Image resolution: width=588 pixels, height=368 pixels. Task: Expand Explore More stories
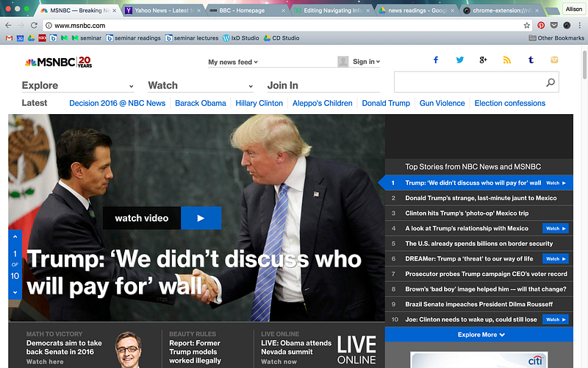(479, 335)
